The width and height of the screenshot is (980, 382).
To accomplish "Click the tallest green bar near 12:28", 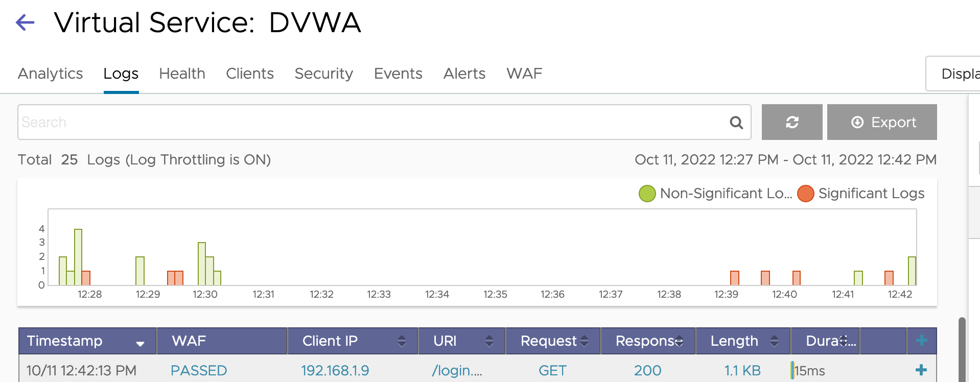I will click(78, 257).
